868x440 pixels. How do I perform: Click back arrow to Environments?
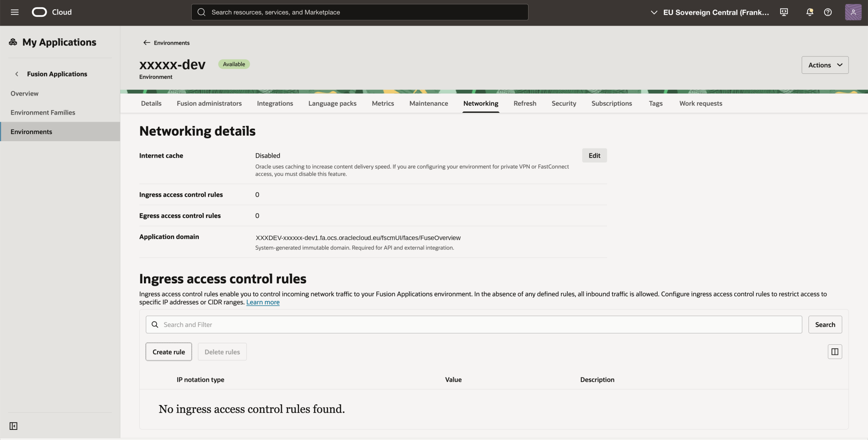tap(147, 43)
